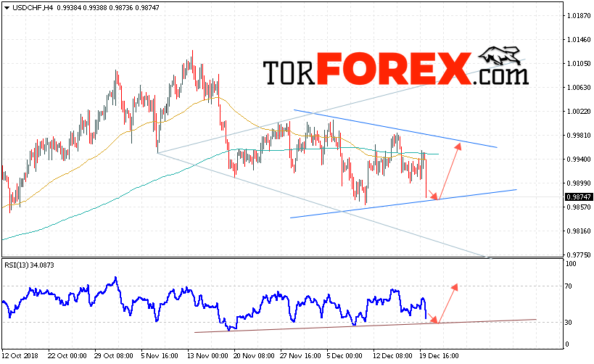Image resolution: width=594 pixels, height=364 pixels.
Task: Select the 20 Nov 08:00 date label
Action: click(x=254, y=356)
